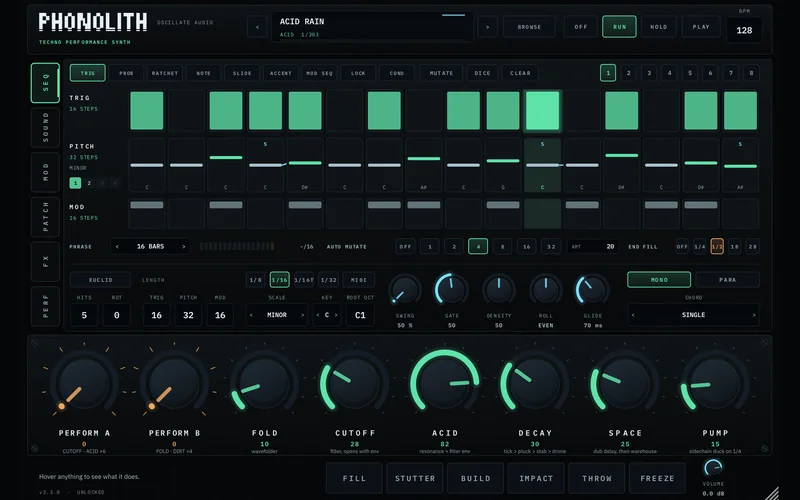This screenshot has height=500, width=800.
Task: Click the DICE randomize button
Action: pyautogui.click(x=482, y=73)
